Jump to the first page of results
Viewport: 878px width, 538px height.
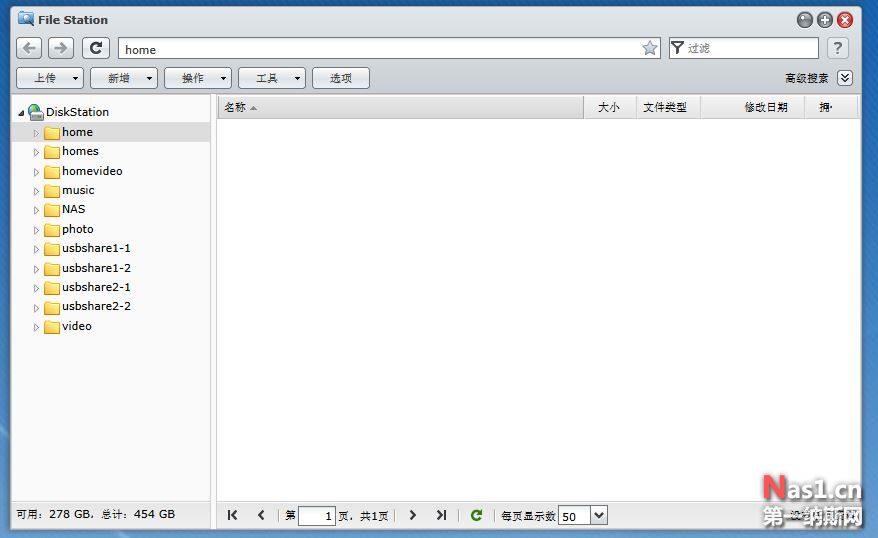point(232,515)
